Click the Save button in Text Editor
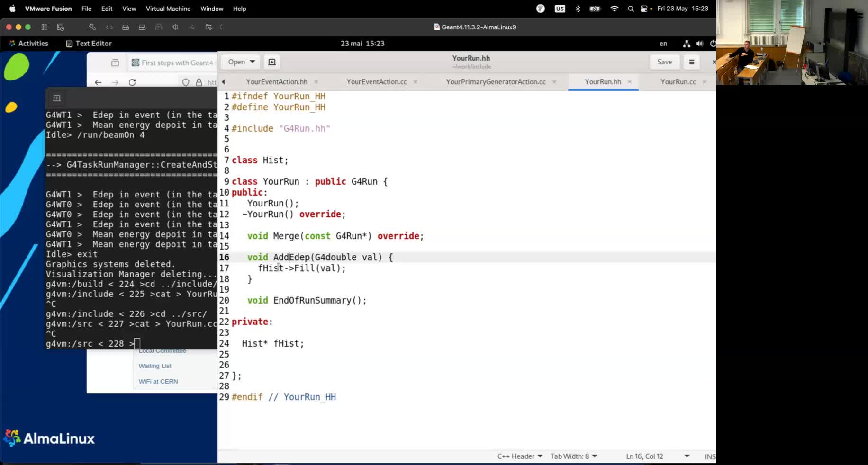Image resolution: width=868 pixels, height=465 pixels. pyautogui.click(x=664, y=62)
